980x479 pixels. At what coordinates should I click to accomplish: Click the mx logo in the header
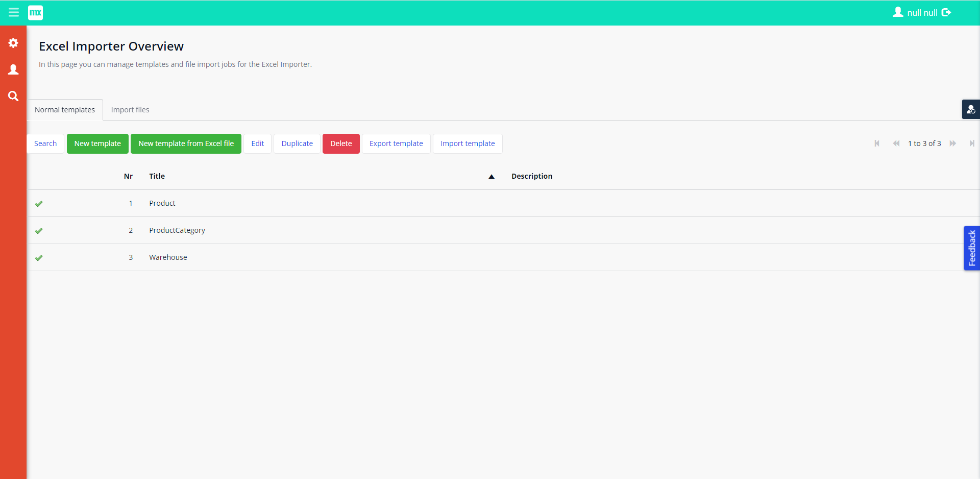pos(36,13)
